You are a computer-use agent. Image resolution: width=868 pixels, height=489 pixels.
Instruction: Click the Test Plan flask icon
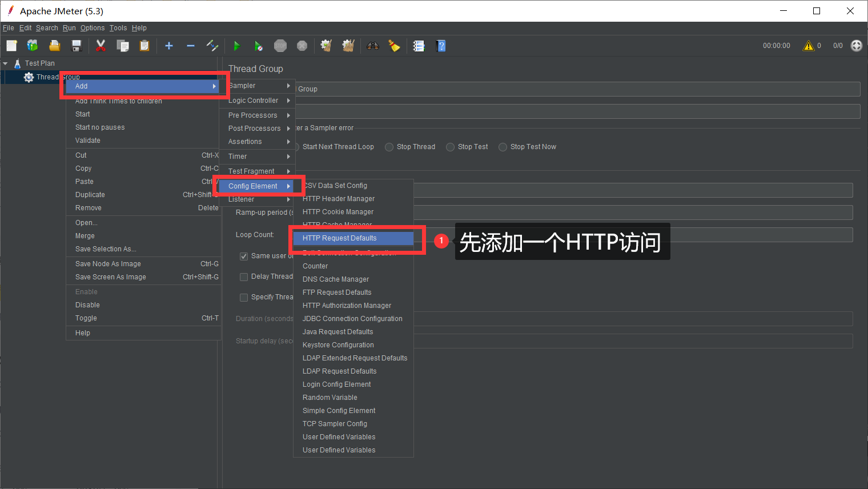pyautogui.click(x=18, y=63)
